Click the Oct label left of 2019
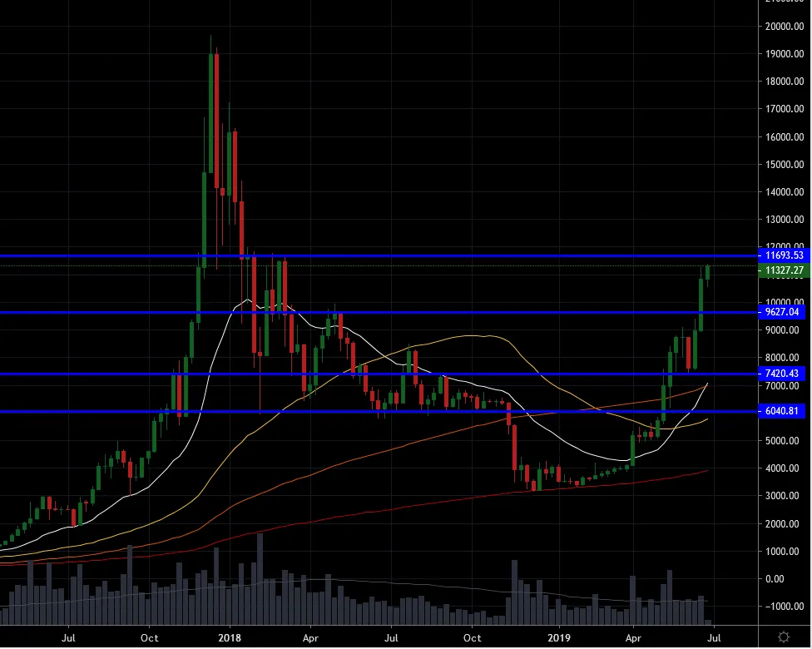The height and width of the screenshot is (649, 812). [x=473, y=638]
